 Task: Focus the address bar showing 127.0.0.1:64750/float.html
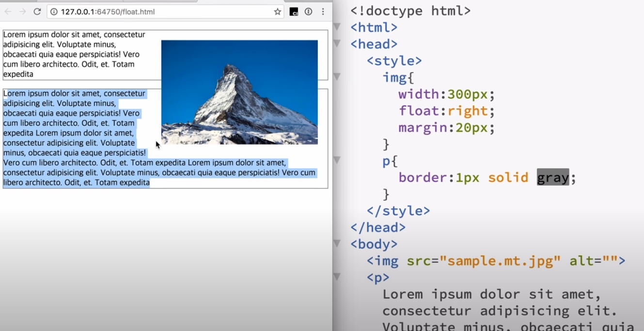point(166,12)
